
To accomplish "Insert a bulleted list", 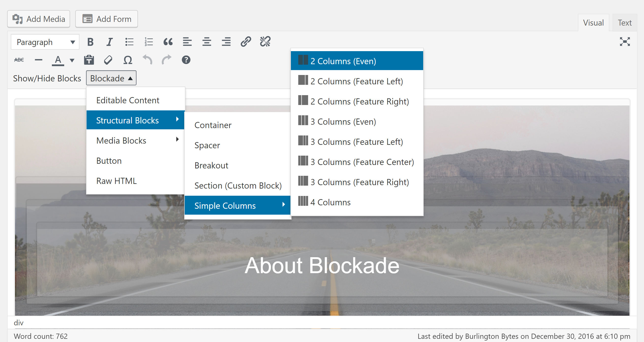I will (x=129, y=42).
